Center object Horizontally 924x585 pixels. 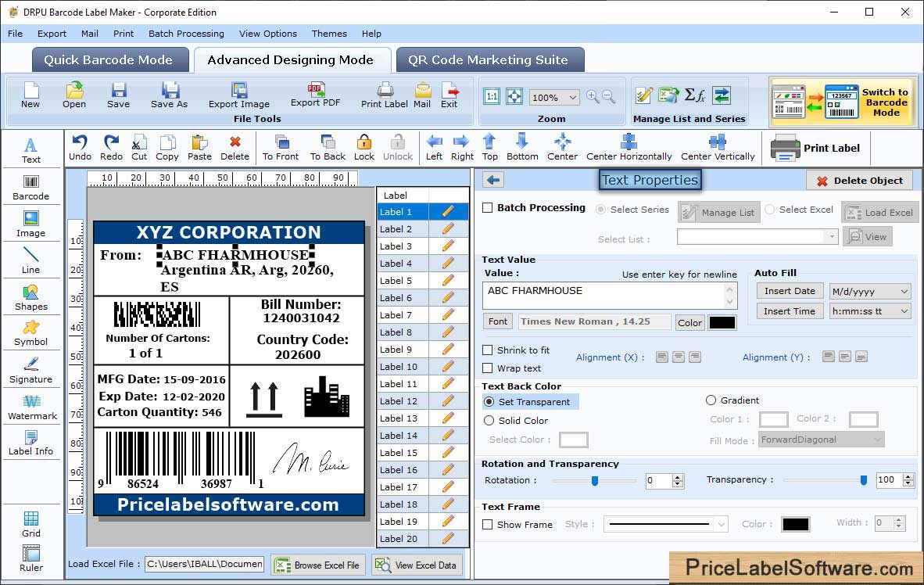click(629, 148)
